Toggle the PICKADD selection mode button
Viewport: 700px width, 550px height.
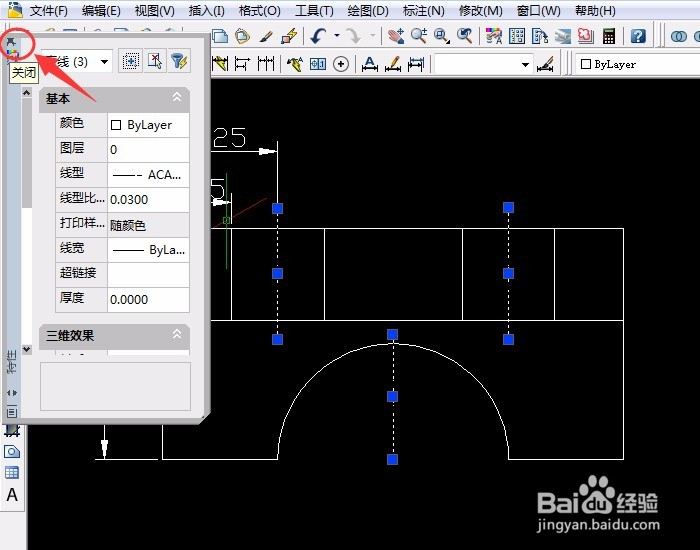click(x=130, y=61)
